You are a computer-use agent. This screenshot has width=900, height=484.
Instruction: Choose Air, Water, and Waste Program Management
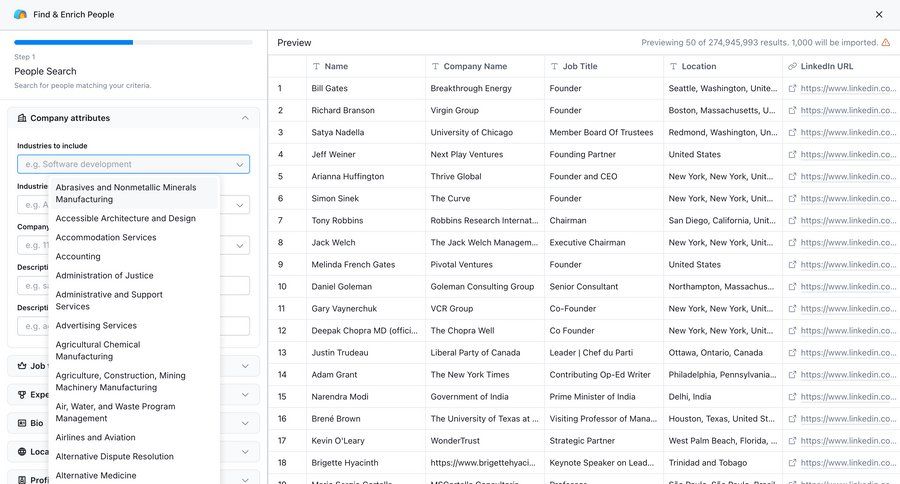pos(134,412)
